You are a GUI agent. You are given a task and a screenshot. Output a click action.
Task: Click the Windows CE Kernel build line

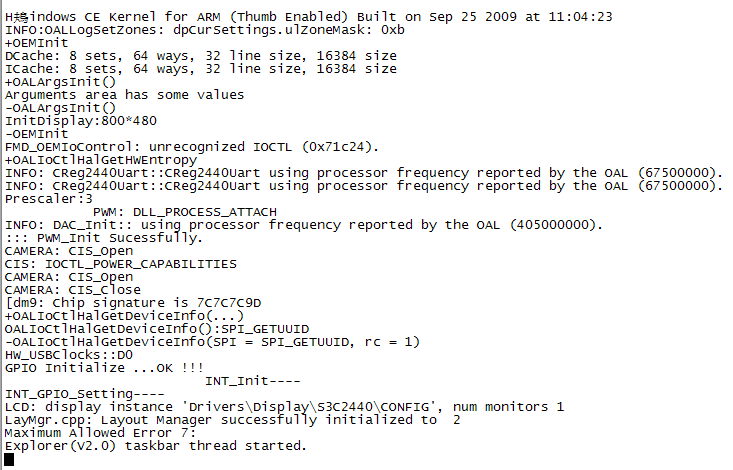308,16
